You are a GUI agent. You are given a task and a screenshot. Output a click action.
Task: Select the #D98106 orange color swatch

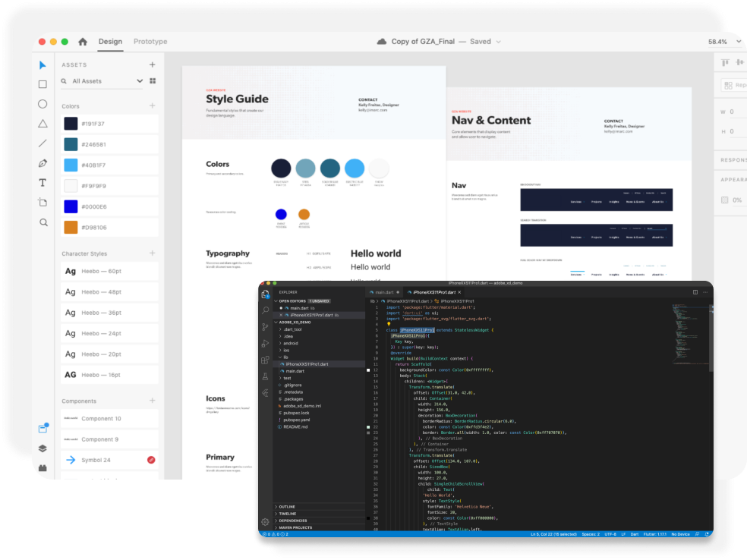[x=71, y=227]
